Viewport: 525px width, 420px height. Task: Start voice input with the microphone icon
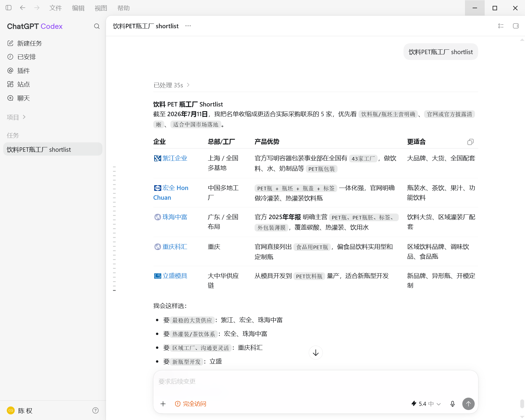pyautogui.click(x=453, y=404)
